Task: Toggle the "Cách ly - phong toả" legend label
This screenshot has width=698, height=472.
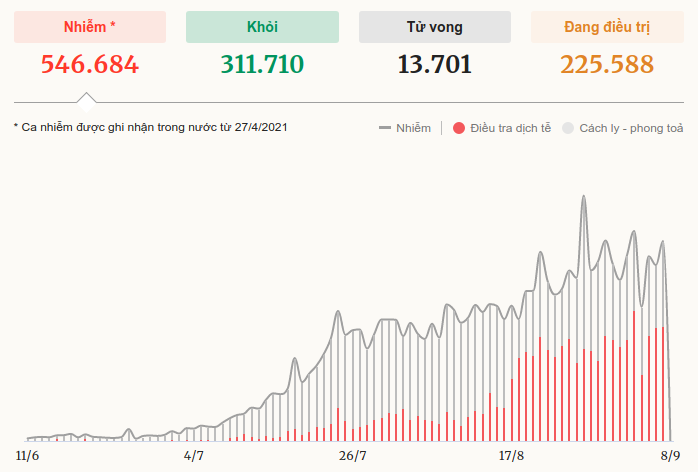Action: (631, 128)
